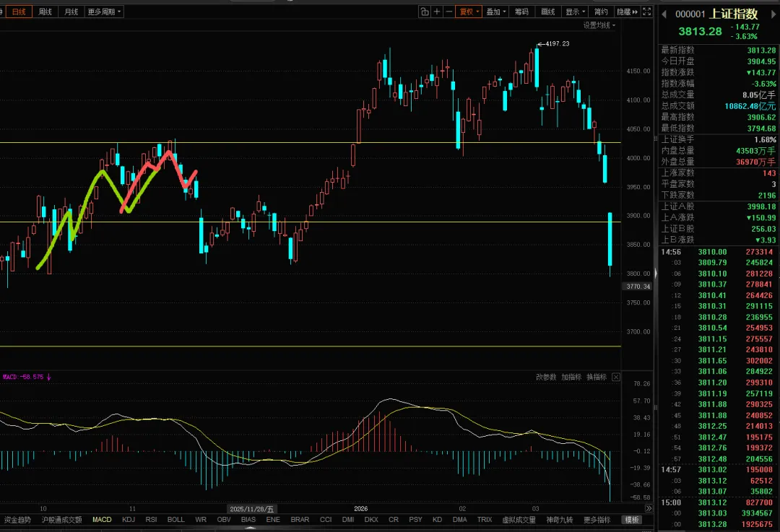Close the MACD indicator panel
The height and width of the screenshot is (532, 780).
pos(616,377)
